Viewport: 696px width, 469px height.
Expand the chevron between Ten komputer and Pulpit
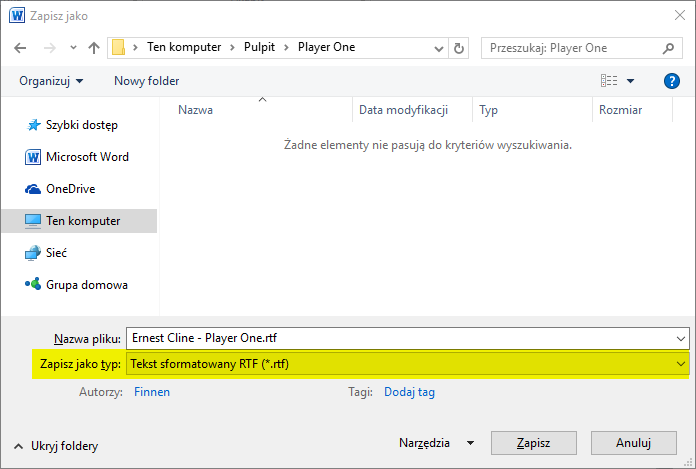coord(232,47)
